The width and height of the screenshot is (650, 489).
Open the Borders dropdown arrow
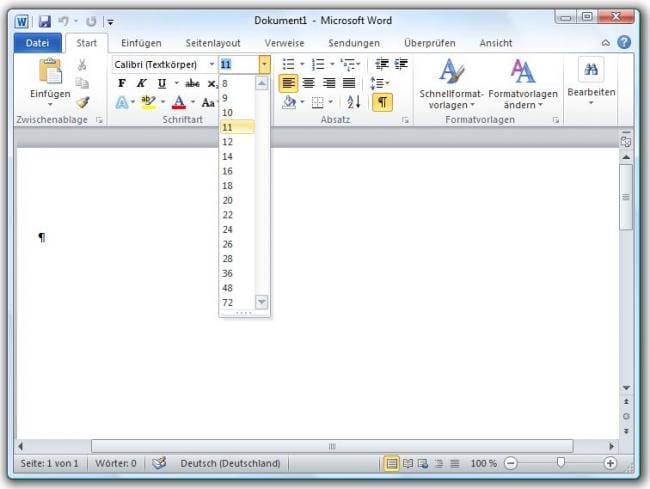[x=330, y=102]
